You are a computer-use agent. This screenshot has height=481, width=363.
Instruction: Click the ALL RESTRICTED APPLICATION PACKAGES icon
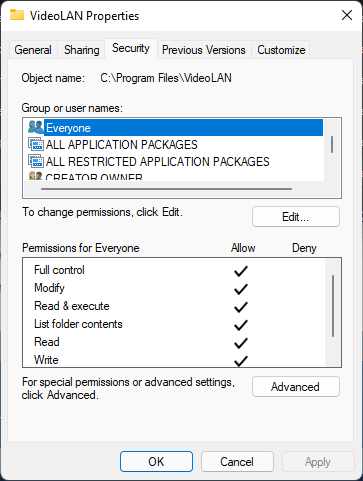click(x=36, y=161)
